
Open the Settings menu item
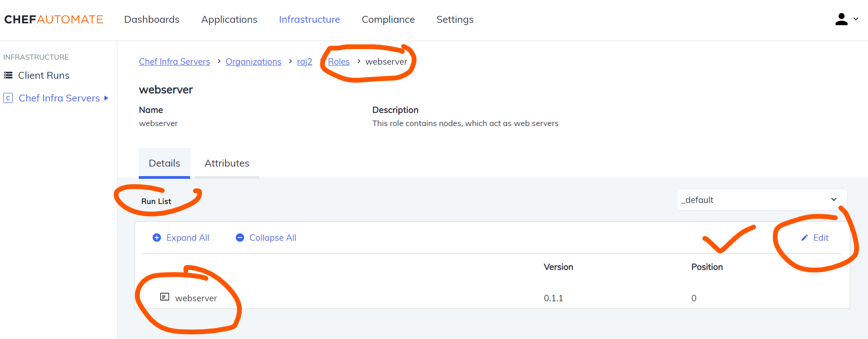pos(455,20)
